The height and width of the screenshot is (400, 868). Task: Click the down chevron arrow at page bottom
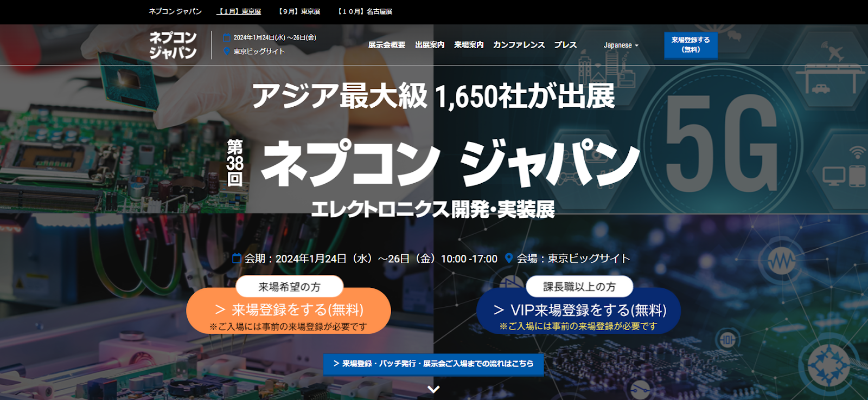click(433, 389)
